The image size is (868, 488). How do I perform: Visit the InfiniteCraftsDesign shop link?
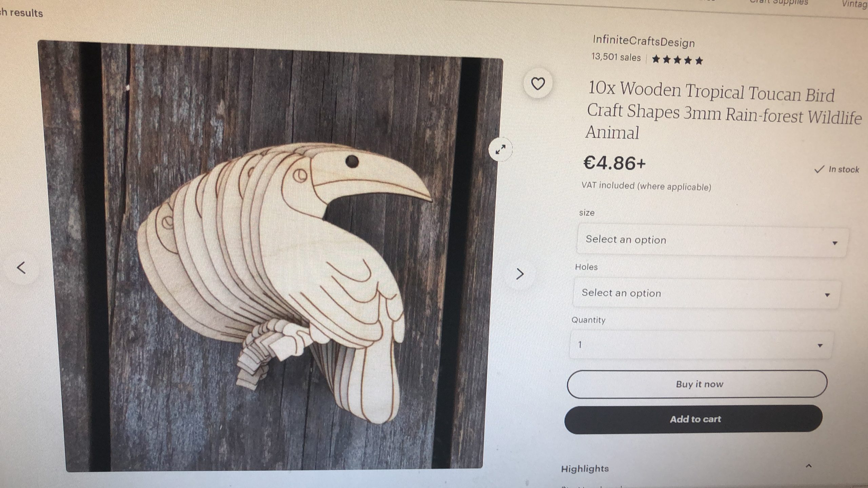click(644, 41)
